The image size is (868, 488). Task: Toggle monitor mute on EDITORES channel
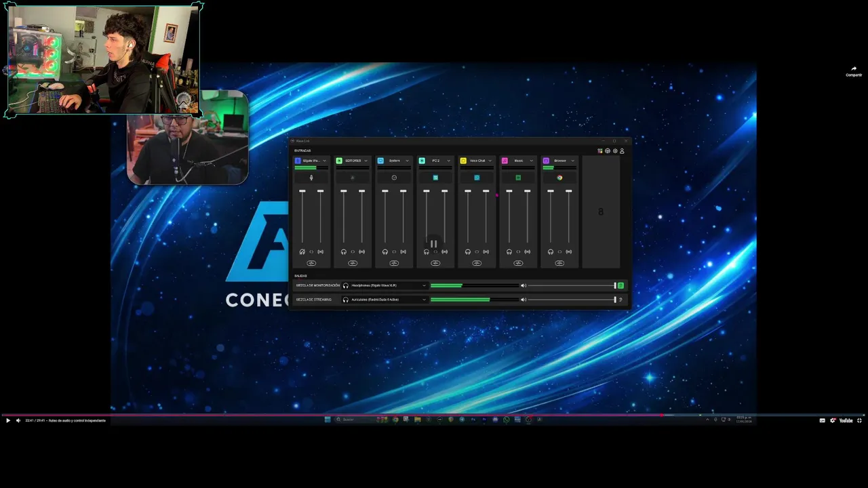coord(344,251)
